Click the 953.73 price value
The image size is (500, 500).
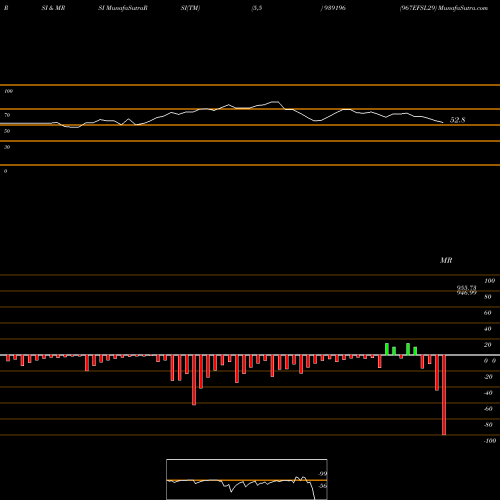click(x=466, y=288)
